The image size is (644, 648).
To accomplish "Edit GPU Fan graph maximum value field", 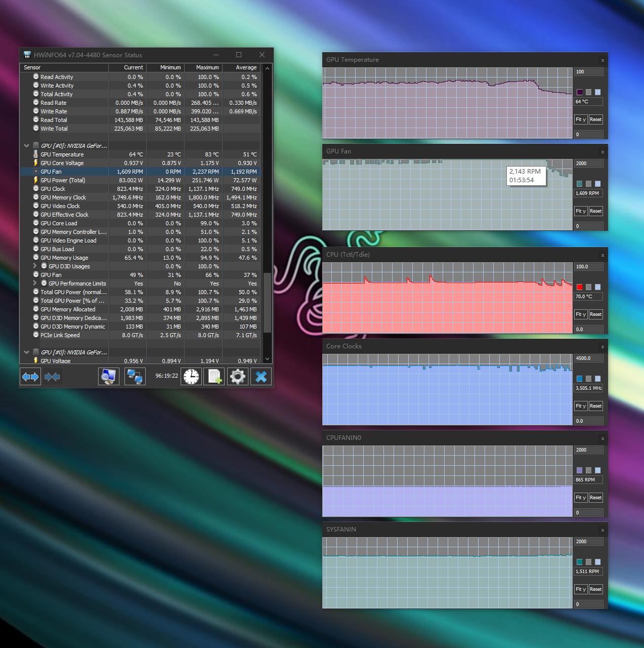I will click(588, 164).
